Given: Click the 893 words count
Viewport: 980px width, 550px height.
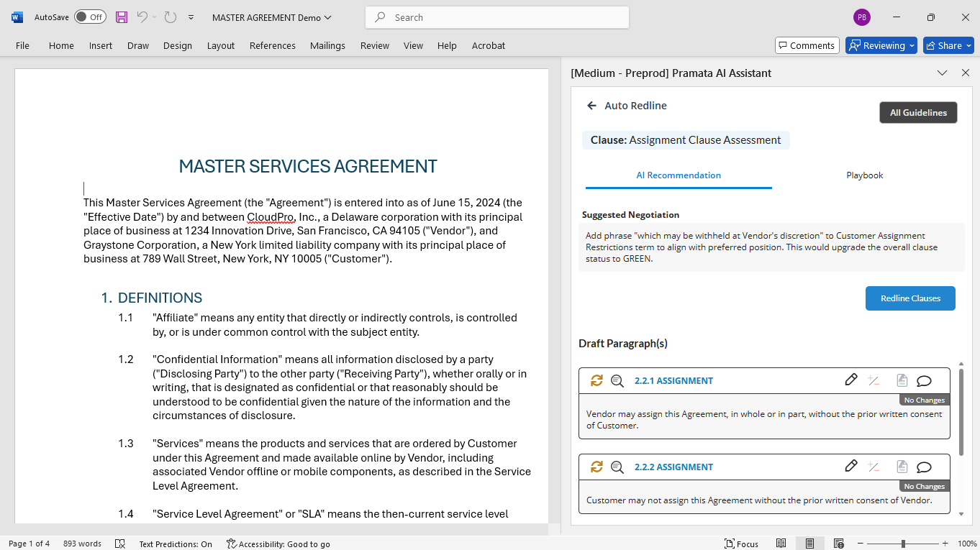Looking at the screenshot, I should [x=82, y=544].
